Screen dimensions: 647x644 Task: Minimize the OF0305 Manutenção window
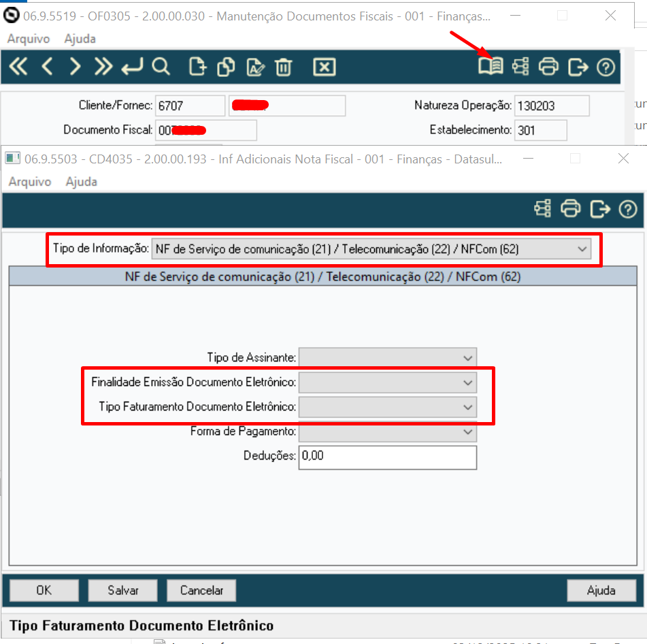(x=516, y=16)
